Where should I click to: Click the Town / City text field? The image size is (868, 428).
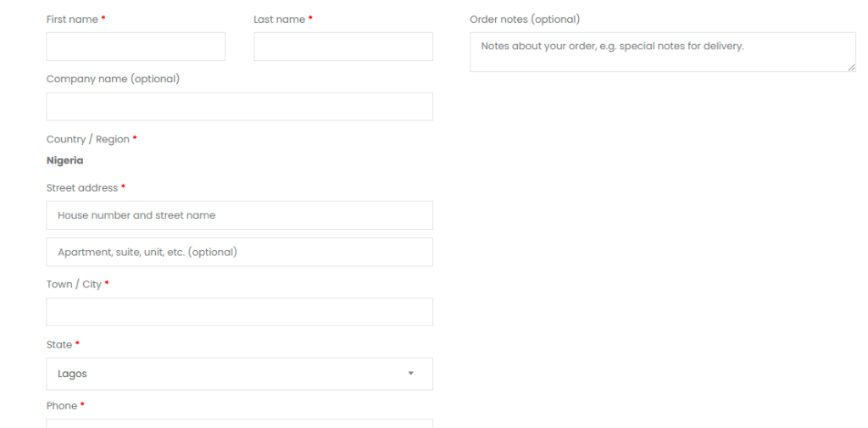[240, 312]
